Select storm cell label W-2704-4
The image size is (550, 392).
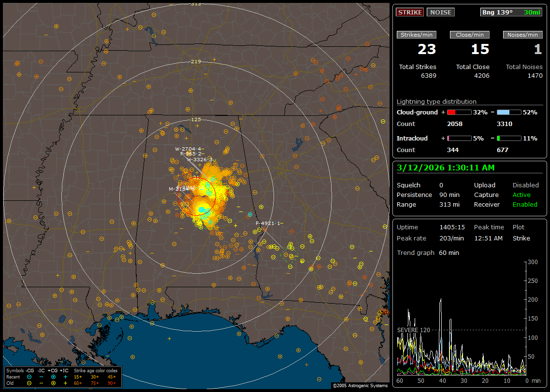[x=188, y=149]
